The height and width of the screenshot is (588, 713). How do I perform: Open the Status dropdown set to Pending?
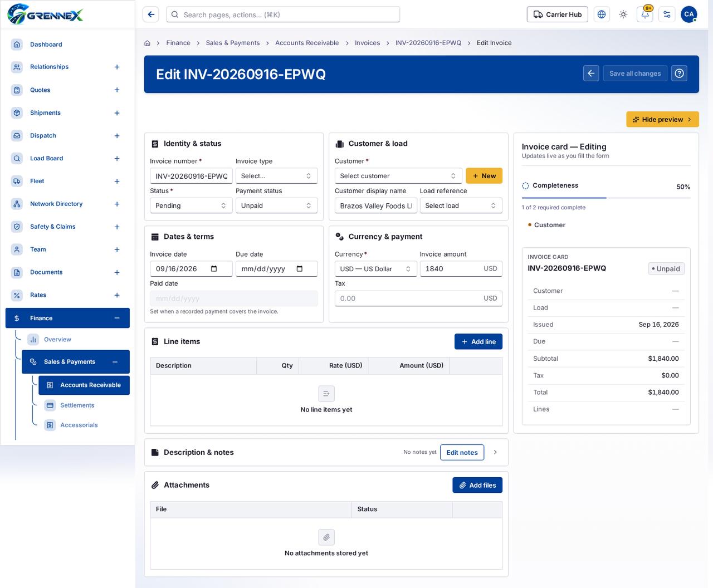pyautogui.click(x=191, y=205)
